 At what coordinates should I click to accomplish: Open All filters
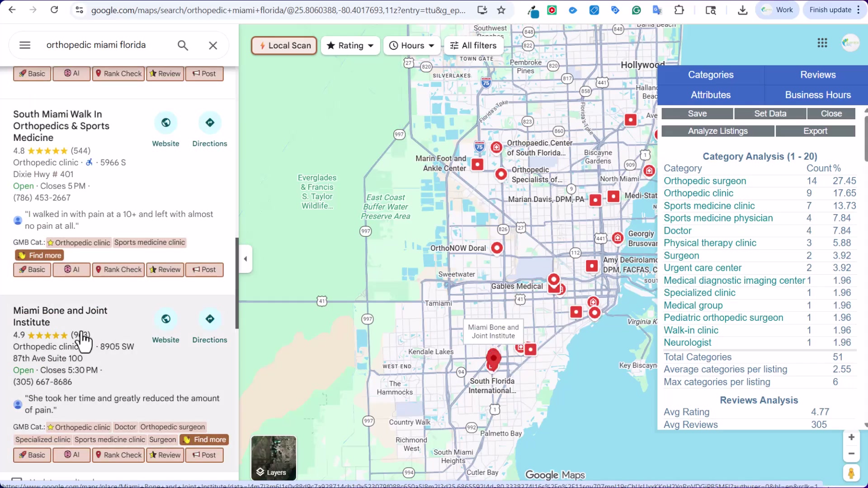point(473,46)
